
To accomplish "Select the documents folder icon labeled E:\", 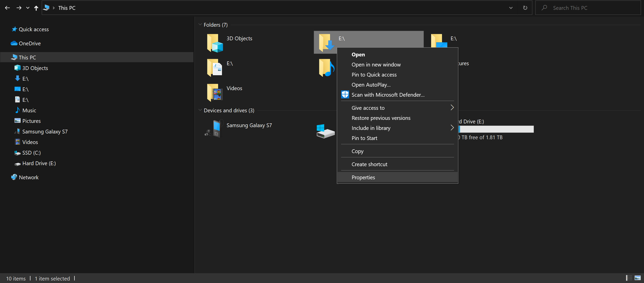I will 215,68.
